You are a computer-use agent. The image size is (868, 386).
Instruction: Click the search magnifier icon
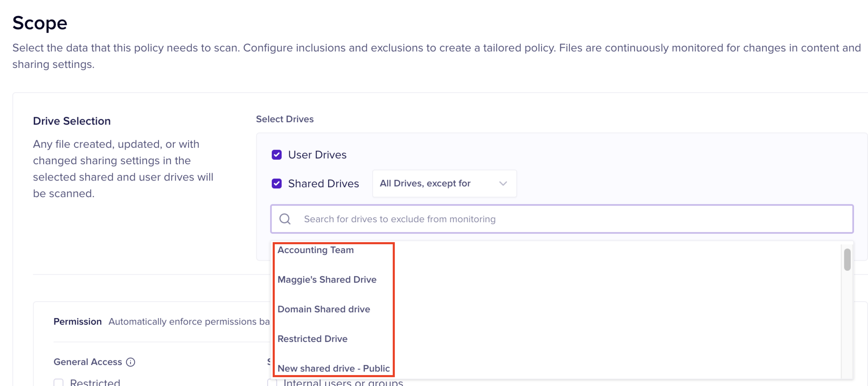285,219
